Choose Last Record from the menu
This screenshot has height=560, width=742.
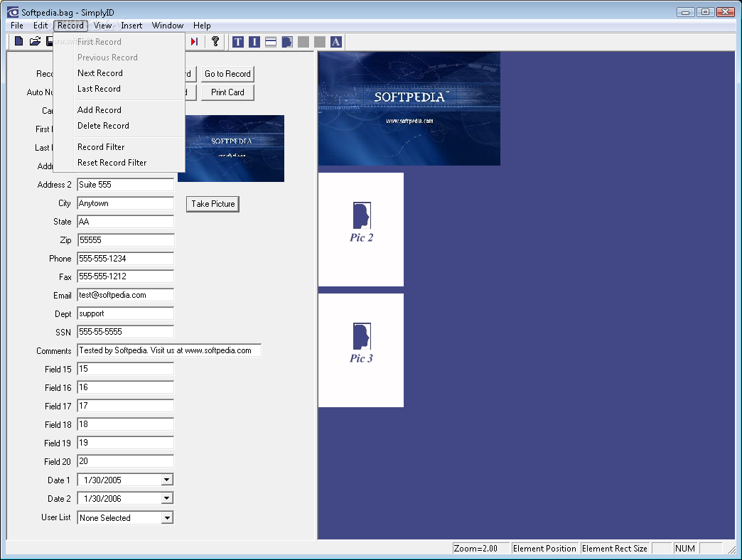coord(119,88)
